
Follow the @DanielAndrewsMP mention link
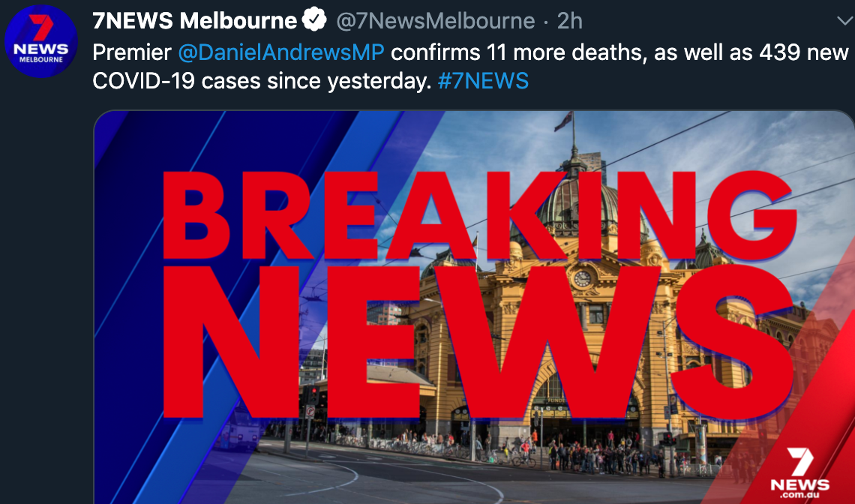point(280,52)
